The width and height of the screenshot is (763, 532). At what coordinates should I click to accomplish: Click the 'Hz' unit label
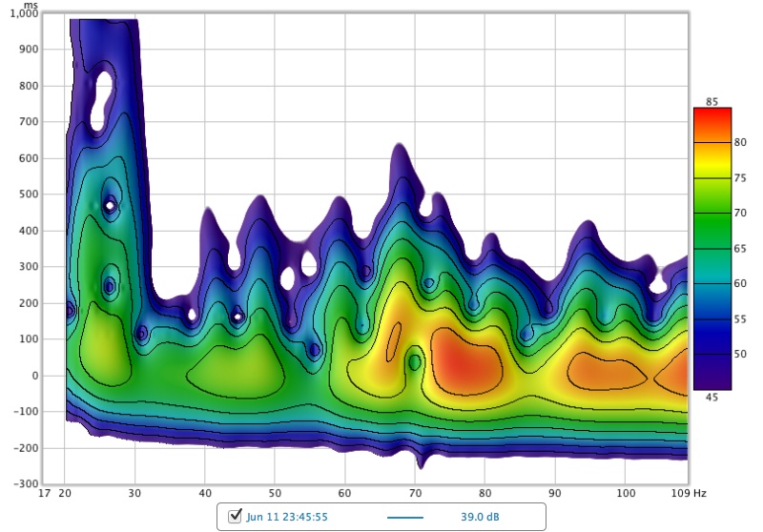click(x=700, y=493)
